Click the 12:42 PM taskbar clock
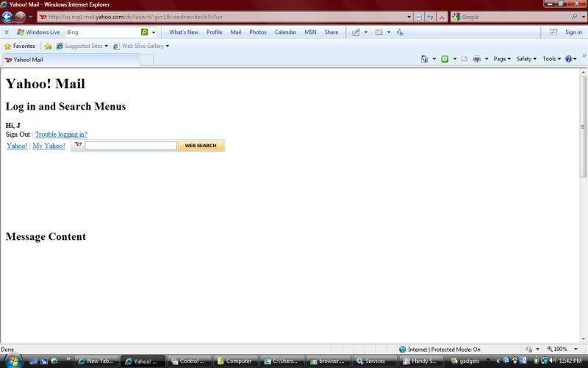The image size is (588, 368). pos(570,361)
